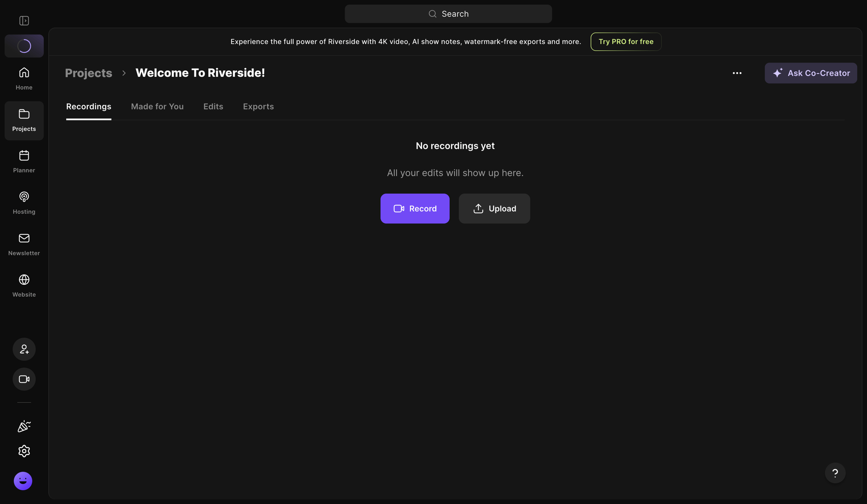
Task: Collapse the sidebar panel icon
Action: tap(24, 21)
